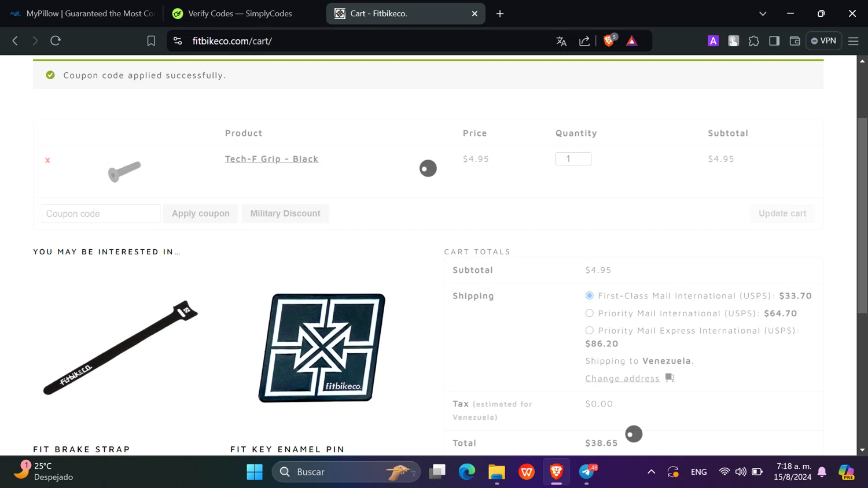Image resolution: width=868 pixels, height=488 pixels.
Task: Switch to the MyPillow tab
Action: tap(83, 13)
